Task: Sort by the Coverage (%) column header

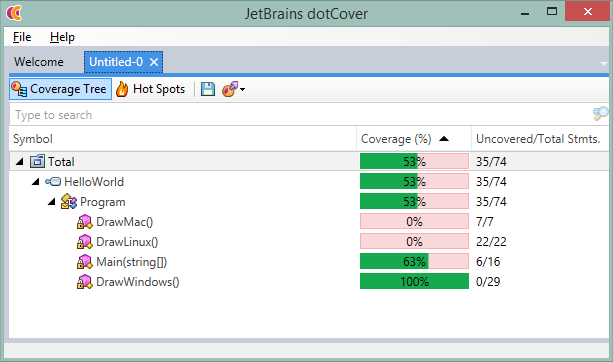Action: (414, 139)
